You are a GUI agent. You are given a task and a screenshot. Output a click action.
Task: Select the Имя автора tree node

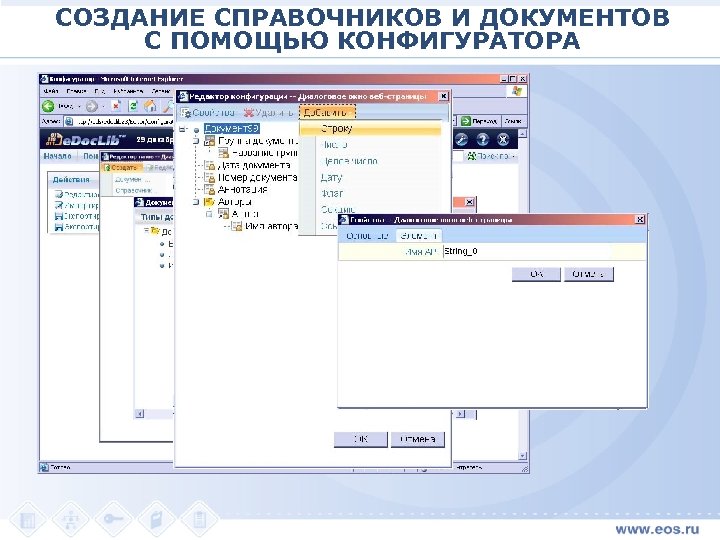click(x=271, y=226)
